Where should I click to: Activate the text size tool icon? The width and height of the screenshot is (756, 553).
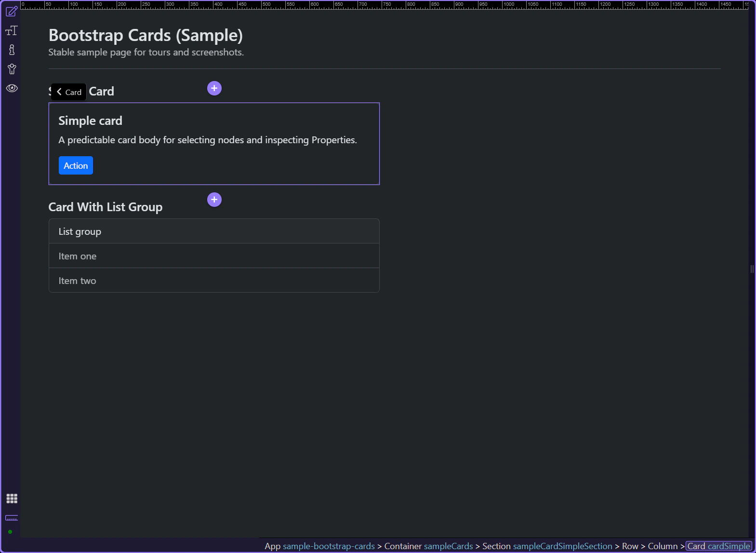coord(12,31)
